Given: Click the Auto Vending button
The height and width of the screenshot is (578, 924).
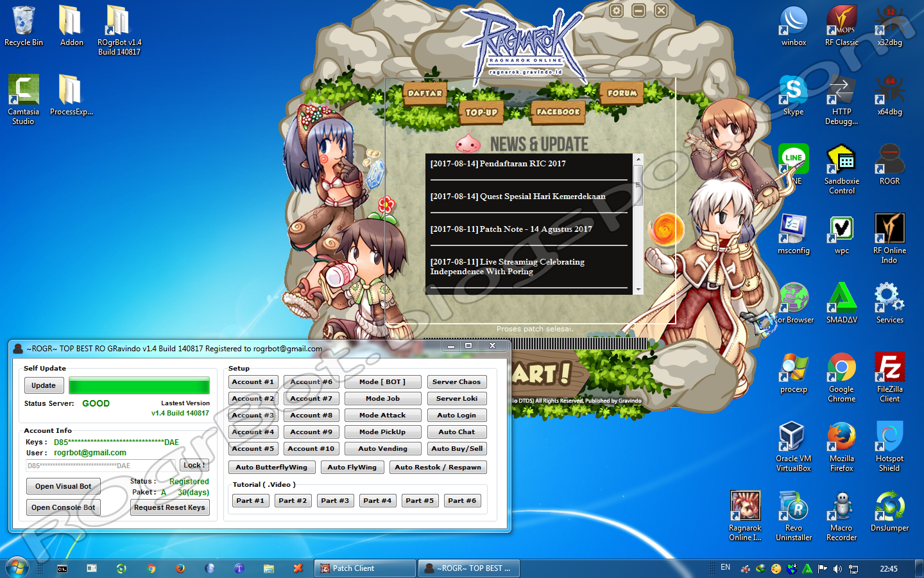Looking at the screenshot, I should click(x=382, y=449).
